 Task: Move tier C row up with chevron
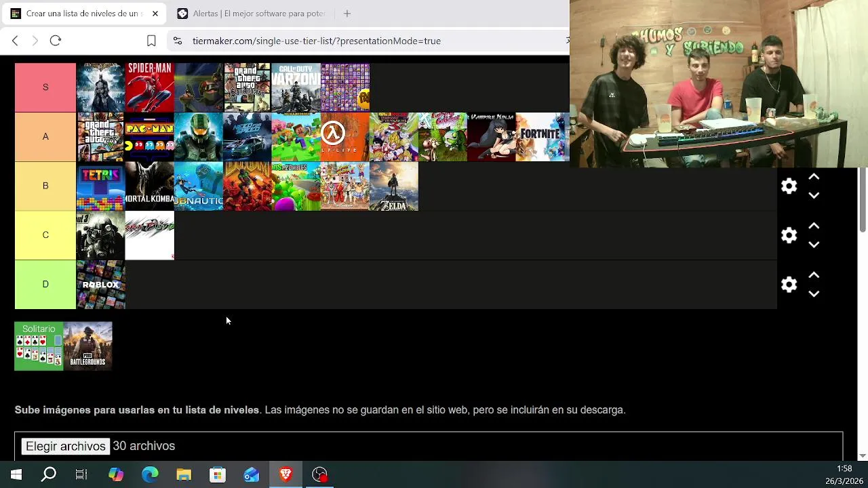(x=814, y=226)
